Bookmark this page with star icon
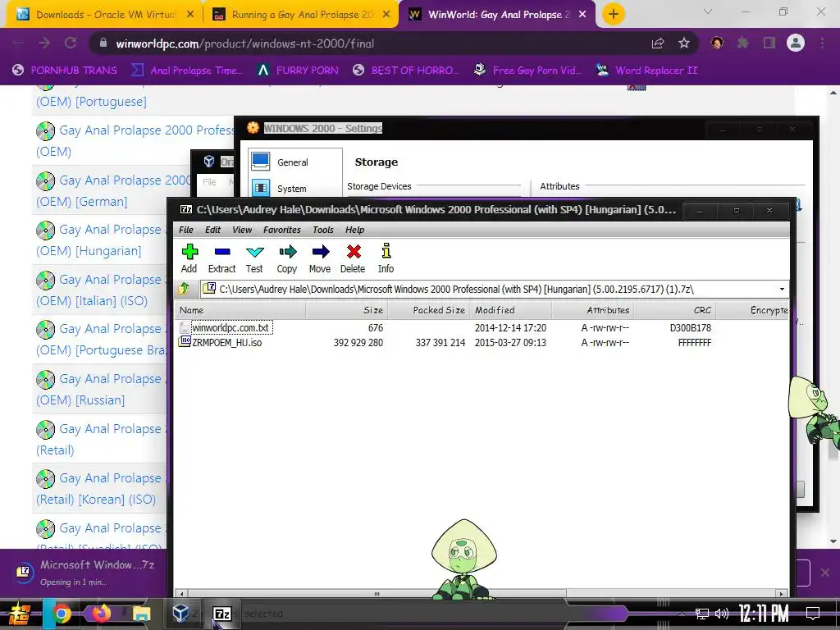Screen dimensions: 840x630 click(x=684, y=43)
